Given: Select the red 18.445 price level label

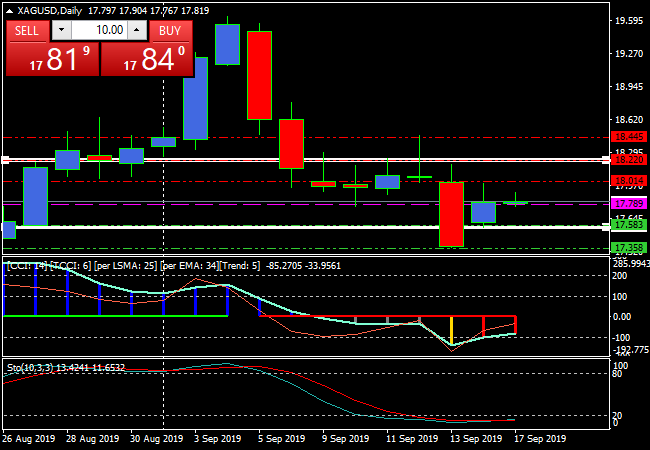Looking at the screenshot, I should [628, 136].
